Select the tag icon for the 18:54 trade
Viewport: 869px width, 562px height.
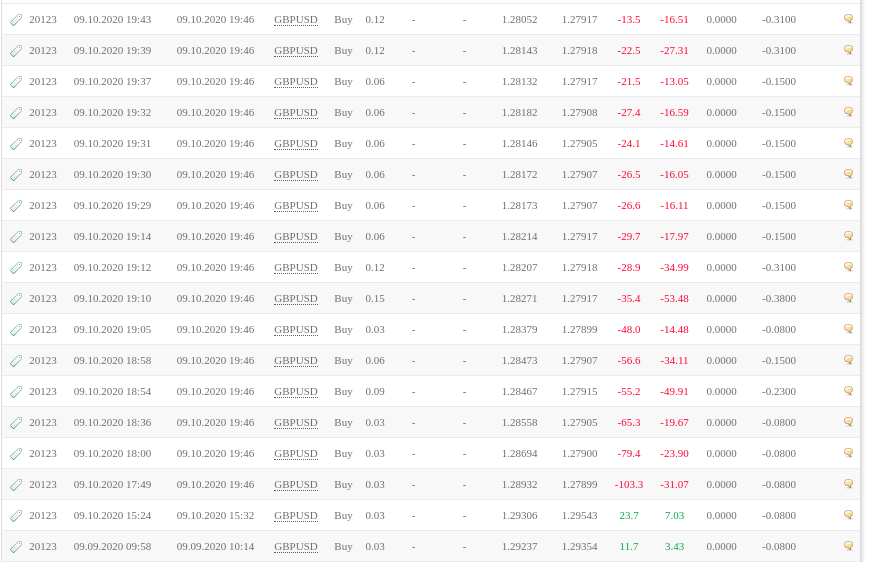pos(16,392)
